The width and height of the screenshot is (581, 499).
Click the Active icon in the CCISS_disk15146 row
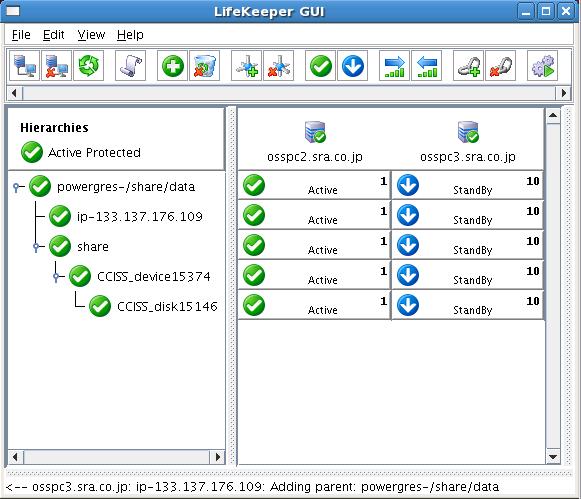click(x=254, y=305)
